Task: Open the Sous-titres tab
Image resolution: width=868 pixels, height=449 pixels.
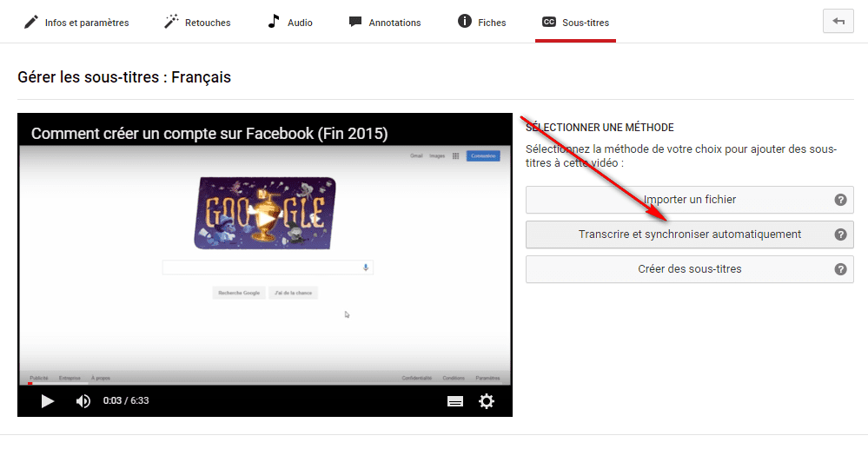Action: [575, 22]
